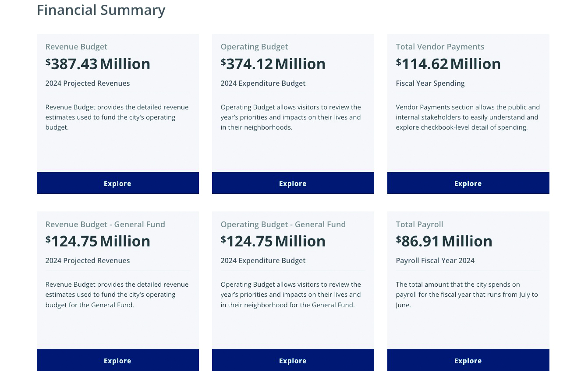588x390 pixels.
Task: Click the 2024 Projected Revenues subtitle
Action: 88,83
